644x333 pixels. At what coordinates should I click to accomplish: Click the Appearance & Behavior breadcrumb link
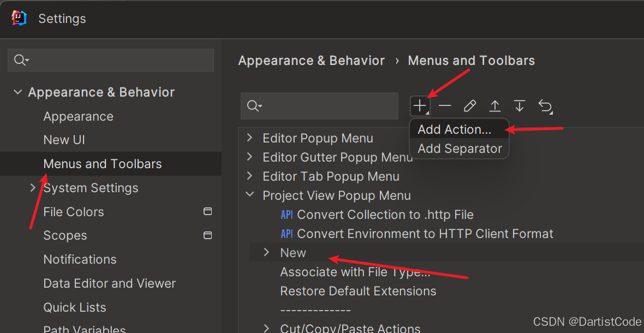tap(311, 61)
